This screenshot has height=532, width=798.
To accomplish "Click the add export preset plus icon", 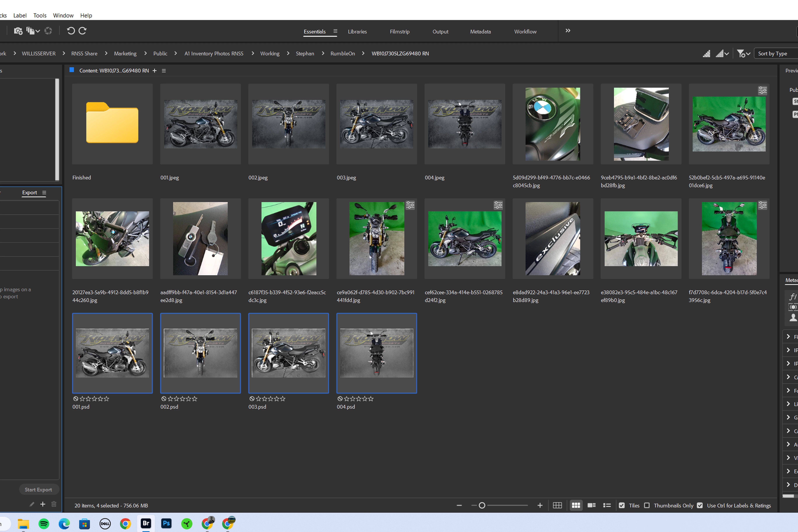I will (x=43, y=504).
